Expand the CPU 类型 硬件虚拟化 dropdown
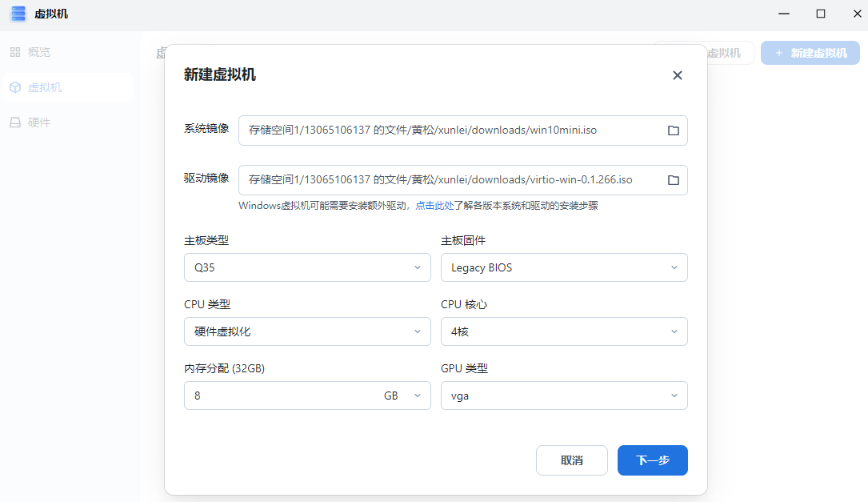 [x=307, y=331]
